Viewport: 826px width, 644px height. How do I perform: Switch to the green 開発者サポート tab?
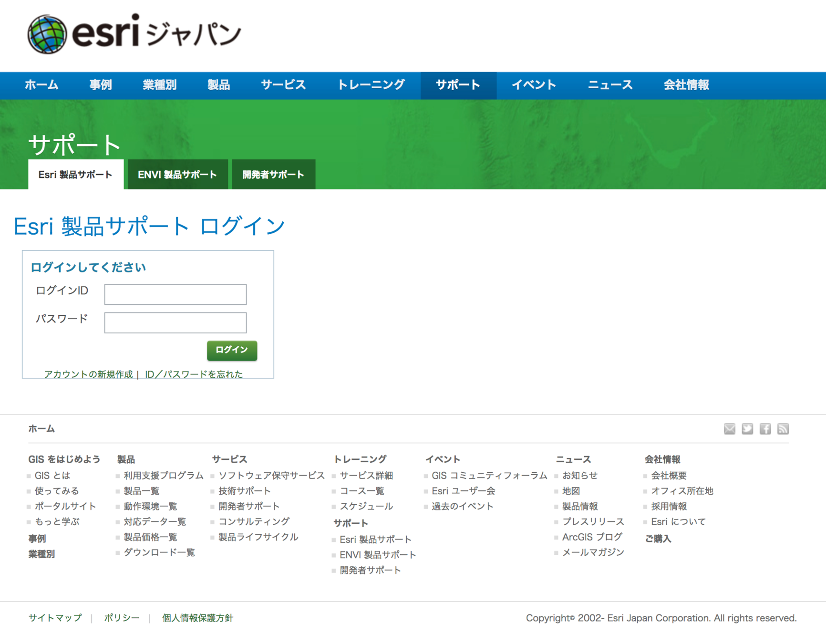(273, 175)
